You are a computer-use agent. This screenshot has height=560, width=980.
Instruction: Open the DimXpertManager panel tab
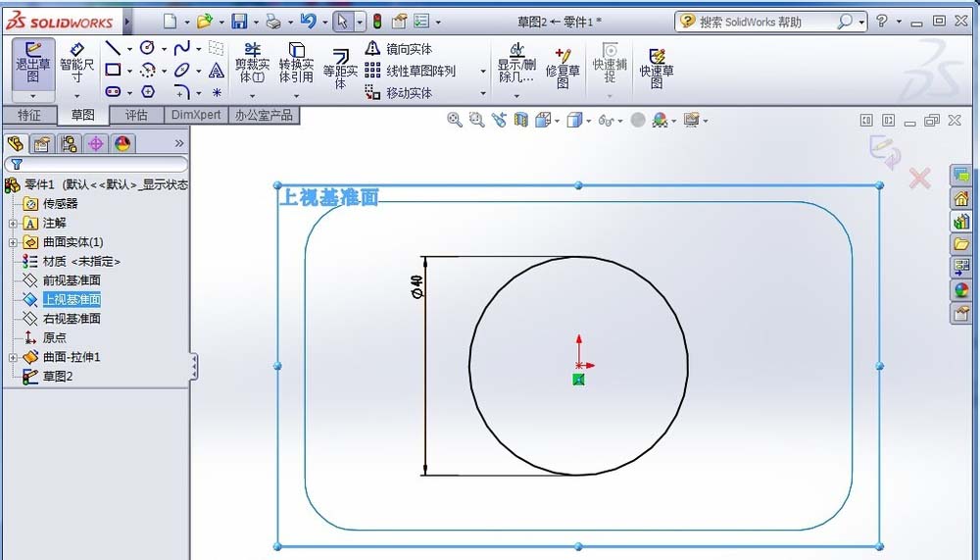tap(96, 144)
